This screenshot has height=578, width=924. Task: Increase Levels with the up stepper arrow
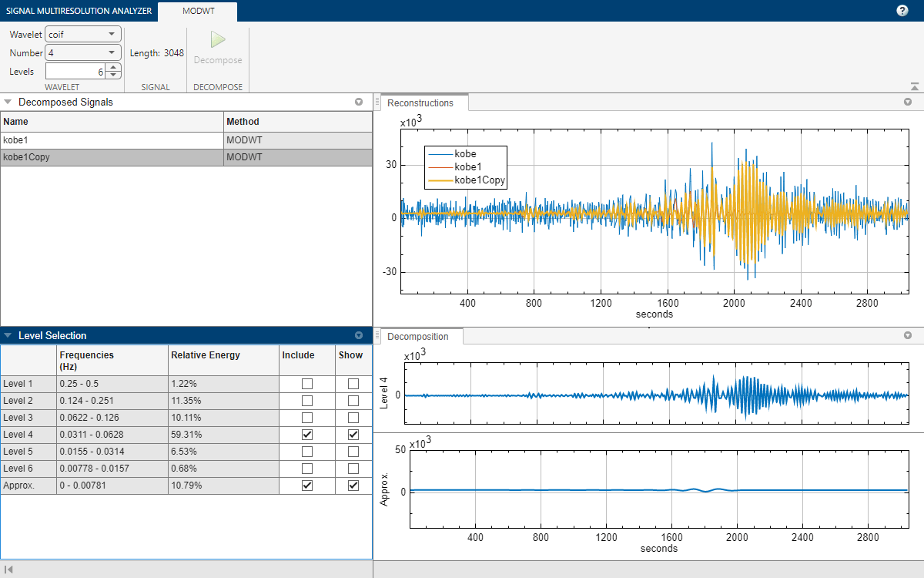click(114, 67)
